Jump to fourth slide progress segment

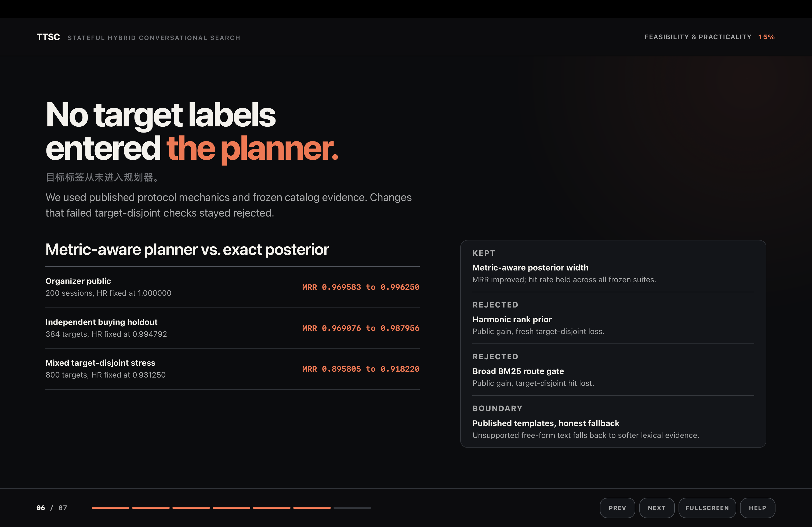point(231,508)
